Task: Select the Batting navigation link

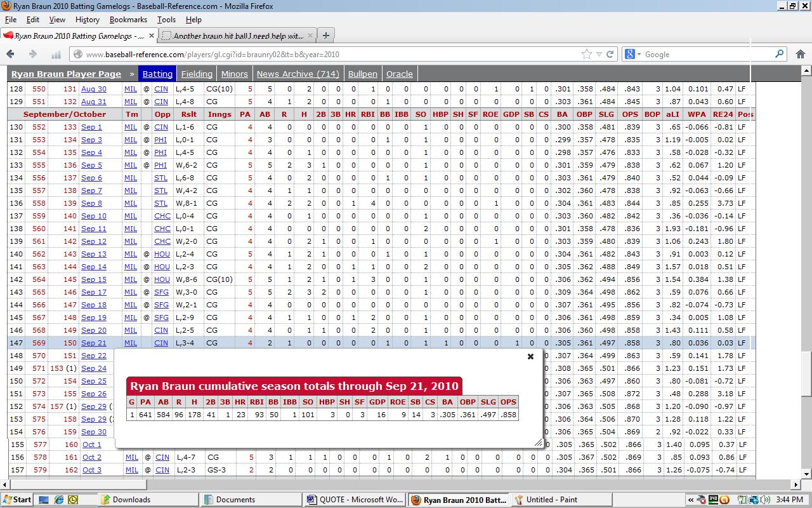Action: [157, 74]
